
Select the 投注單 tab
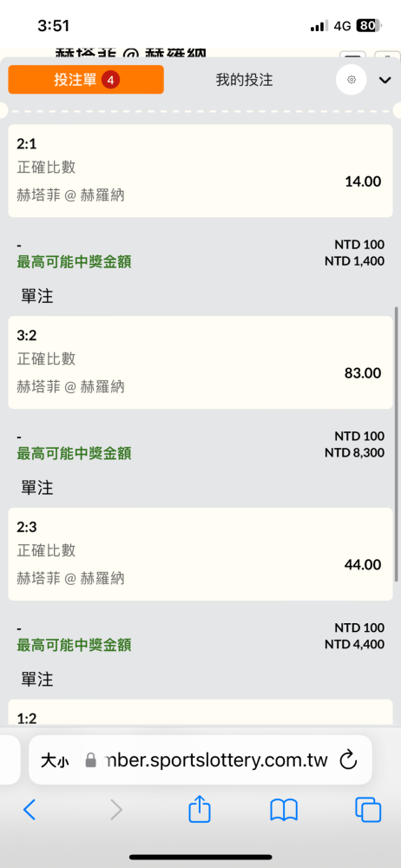86,80
